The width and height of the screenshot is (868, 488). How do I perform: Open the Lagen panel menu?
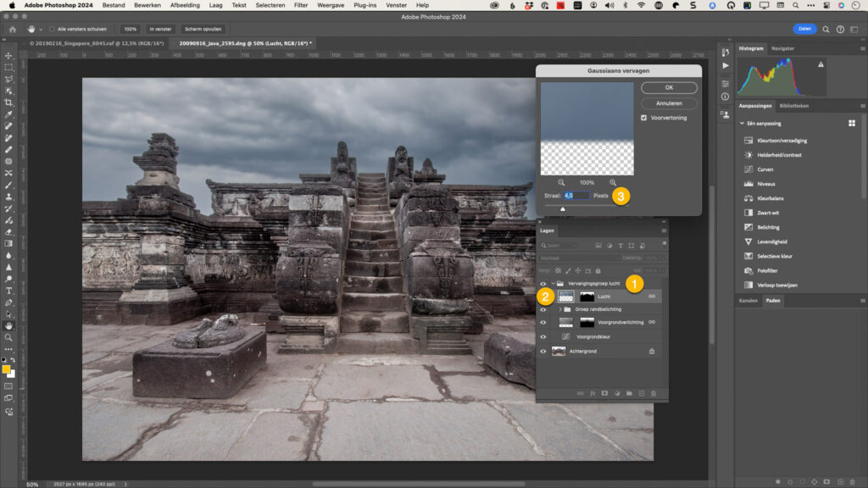pos(663,230)
